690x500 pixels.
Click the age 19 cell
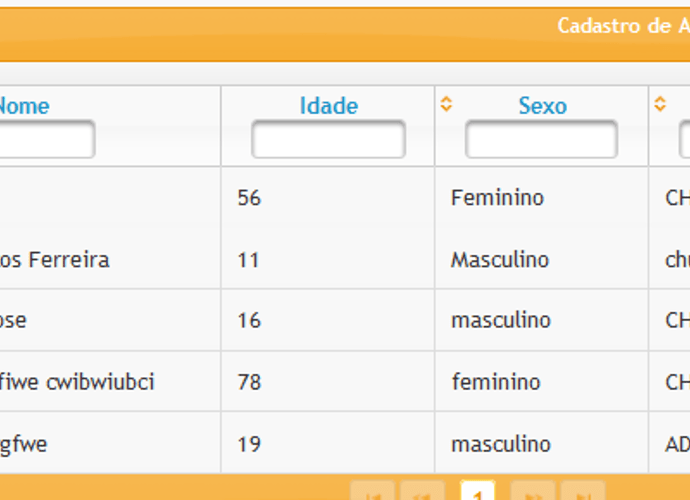click(249, 444)
